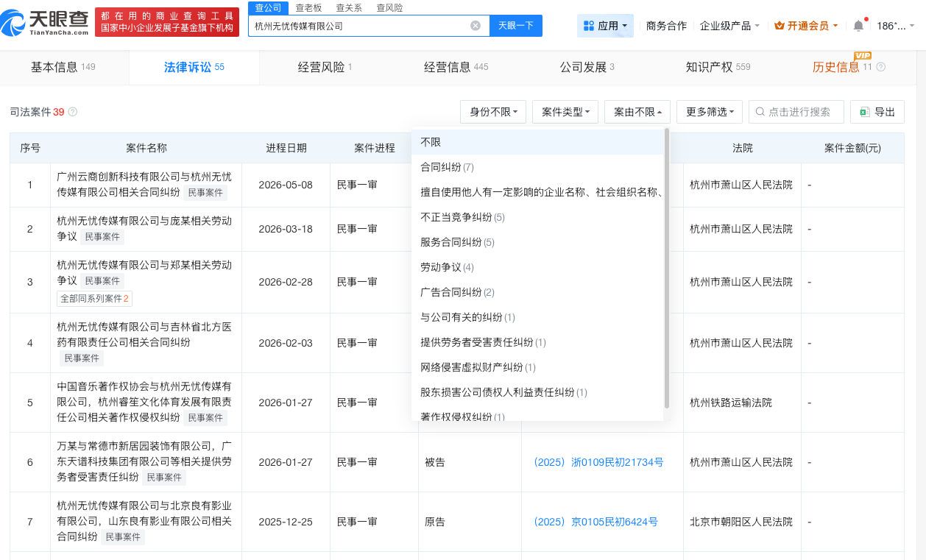Click the help icon next to 历史信息
The image size is (926, 560).
click(x=881, y=67)
